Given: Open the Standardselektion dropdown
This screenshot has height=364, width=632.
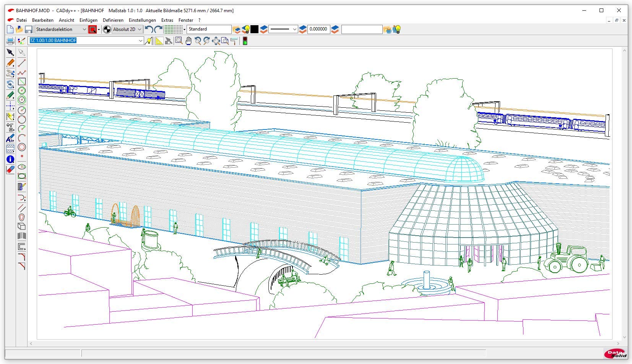Looking at the screenshot, I should point(61,29).
